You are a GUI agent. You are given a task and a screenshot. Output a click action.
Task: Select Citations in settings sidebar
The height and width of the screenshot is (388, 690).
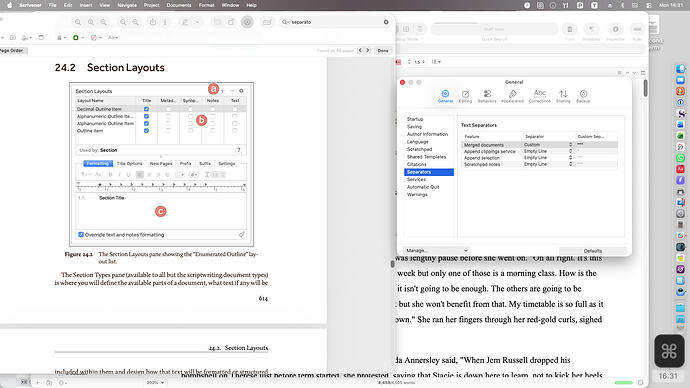coord(417,164)
